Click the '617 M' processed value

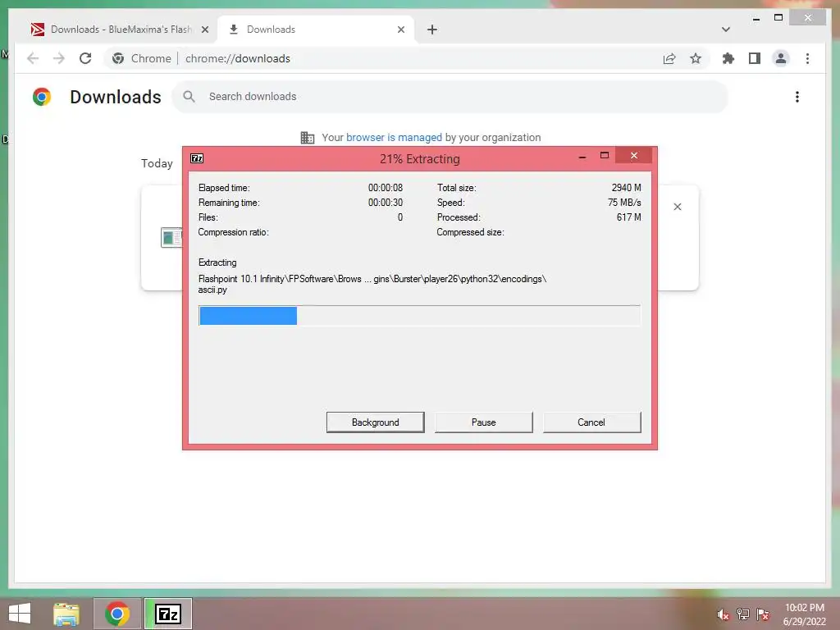pos(629,217)
